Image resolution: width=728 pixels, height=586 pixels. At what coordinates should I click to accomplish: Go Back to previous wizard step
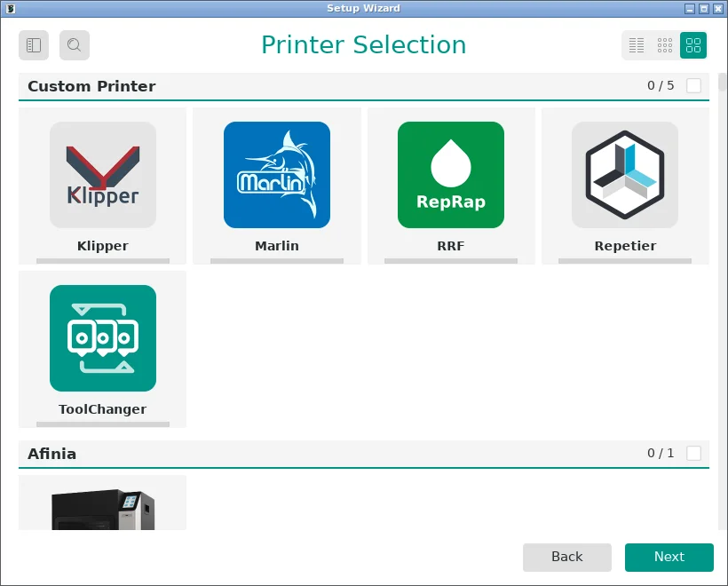coord(567,557)
